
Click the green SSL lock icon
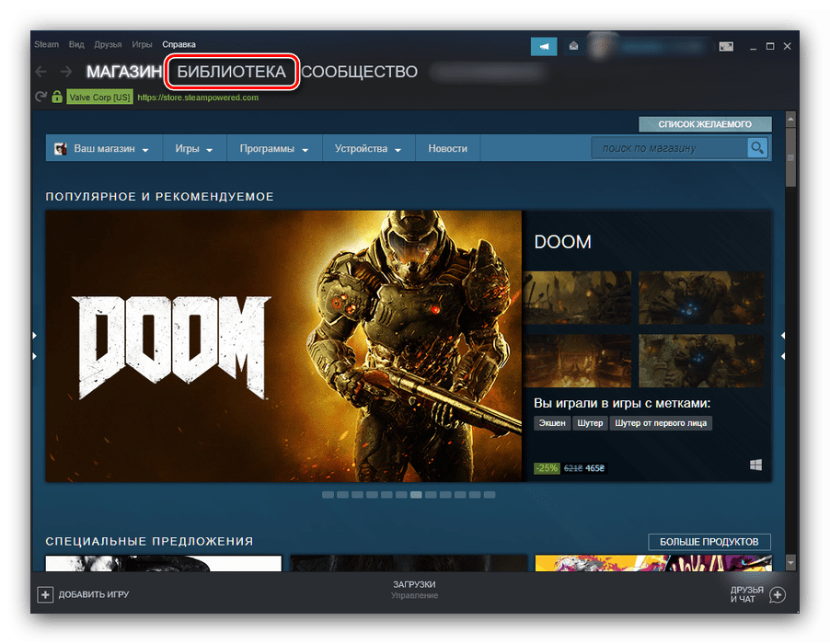pyautogui.click(x=57, y=97)
